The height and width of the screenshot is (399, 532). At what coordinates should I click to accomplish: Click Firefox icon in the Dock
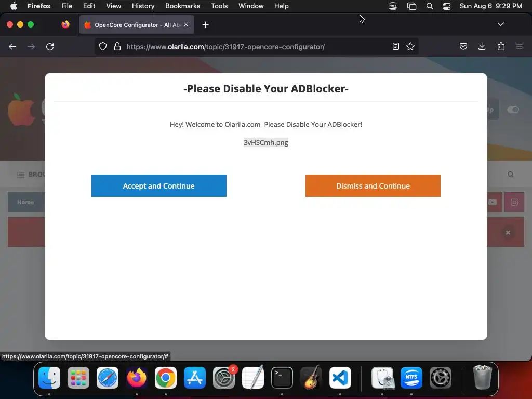(137, 378)
